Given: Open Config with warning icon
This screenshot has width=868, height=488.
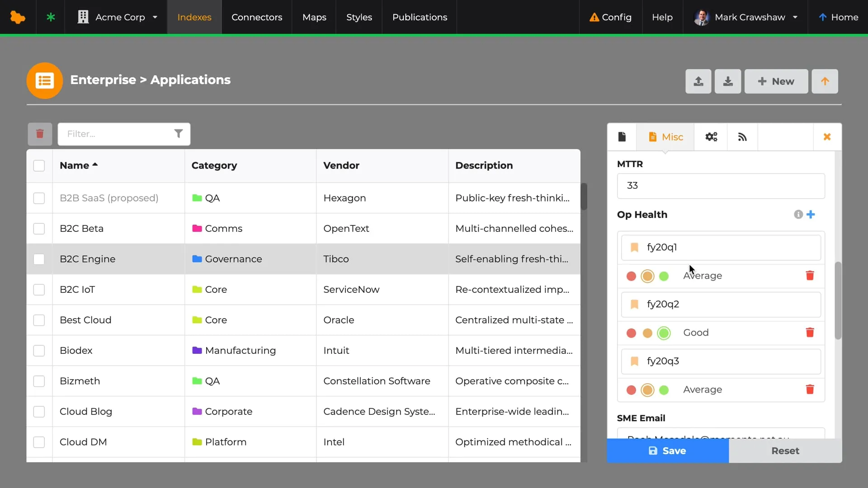Looking at the screenshot, I should pyautogui.click(x=610, y=17).
